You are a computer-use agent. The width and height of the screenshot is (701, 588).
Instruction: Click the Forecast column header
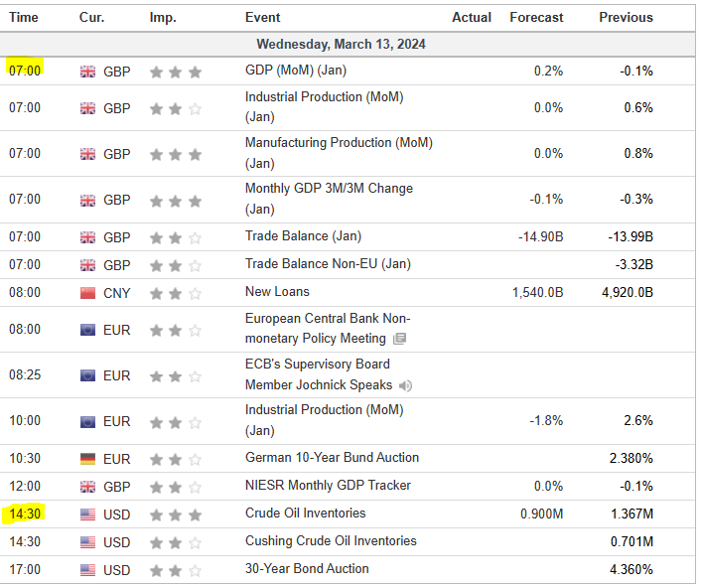536,17
